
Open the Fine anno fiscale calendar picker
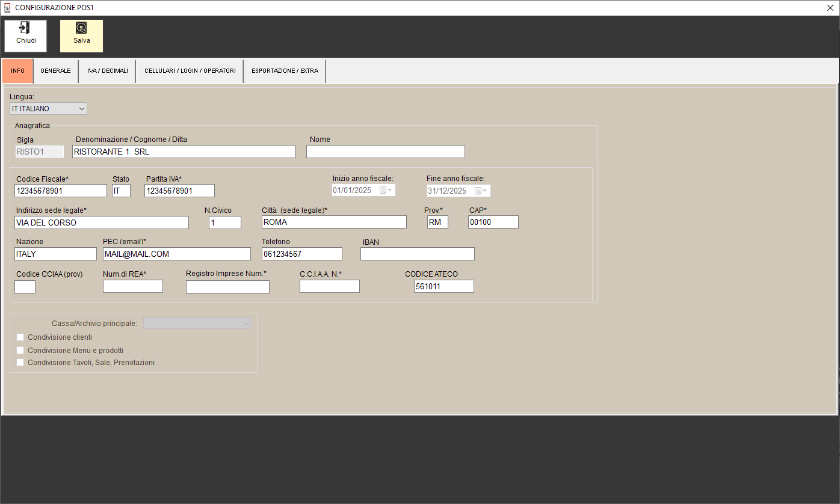click(481, 191)
